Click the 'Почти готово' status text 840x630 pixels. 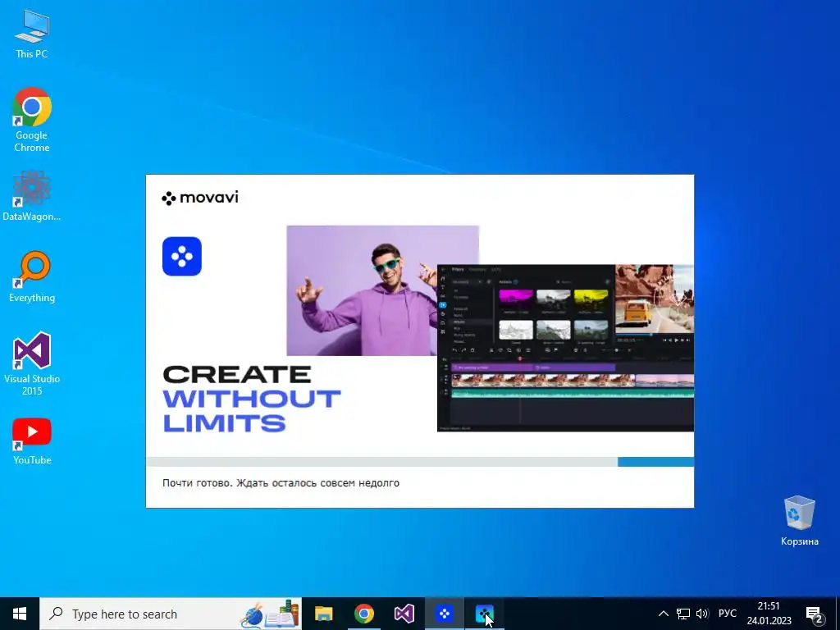coord(281,483)
